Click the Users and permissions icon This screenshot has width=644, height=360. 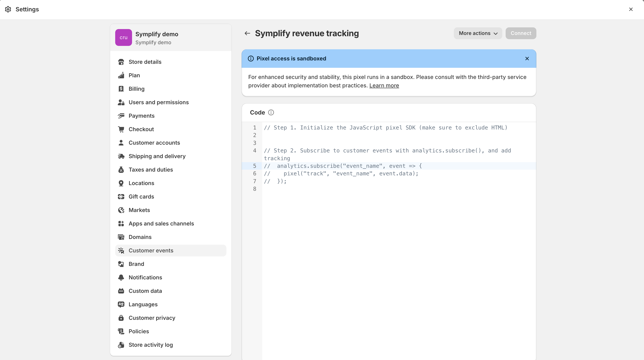pyautogui.click(x=121, y=102)
